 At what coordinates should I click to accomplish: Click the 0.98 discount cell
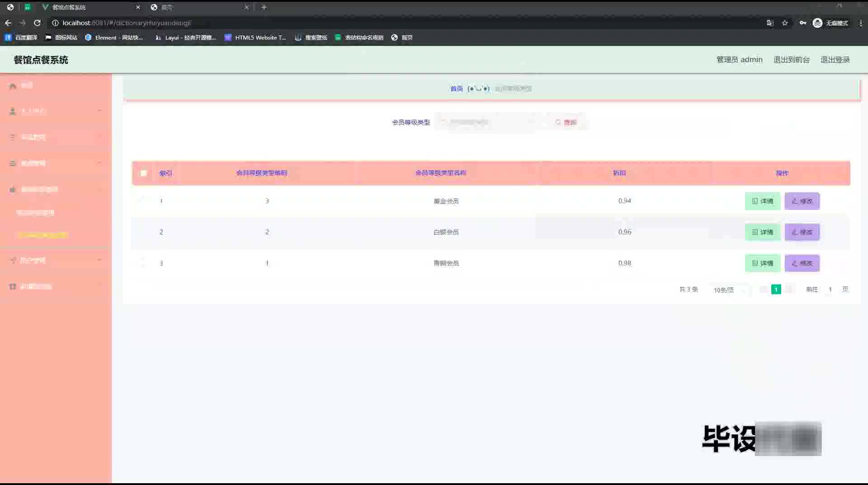[x=625, y=263]
